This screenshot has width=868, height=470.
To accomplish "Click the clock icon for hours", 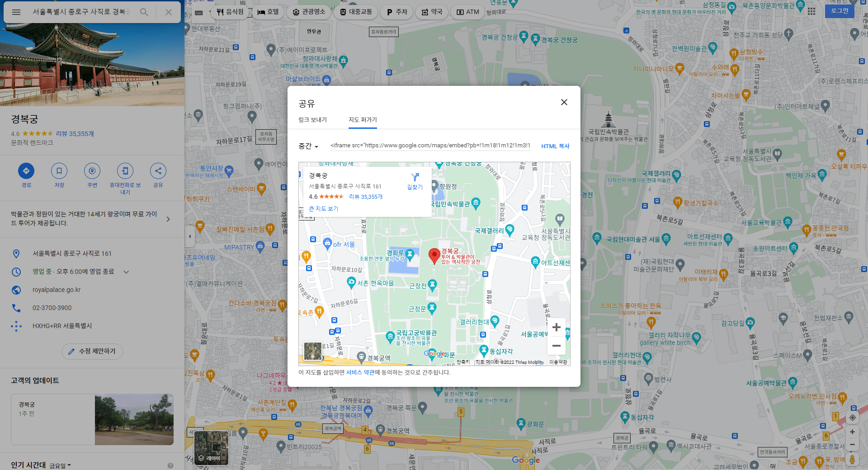I will [x=16, y=272].
